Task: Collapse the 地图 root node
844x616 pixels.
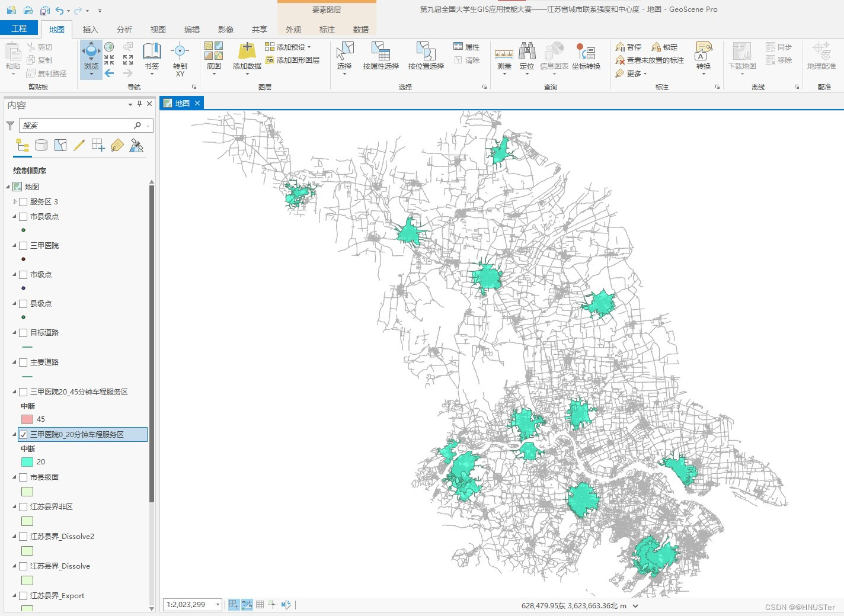Action: (8, 187)
